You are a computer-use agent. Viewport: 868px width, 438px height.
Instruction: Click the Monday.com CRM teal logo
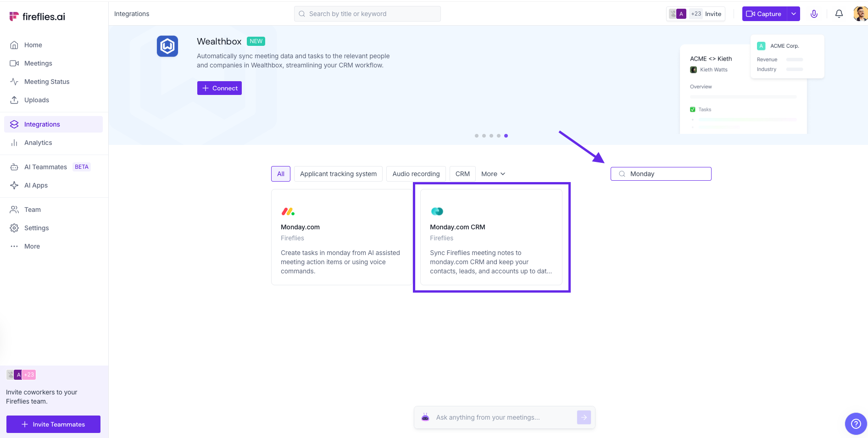[x=437, y=211]
